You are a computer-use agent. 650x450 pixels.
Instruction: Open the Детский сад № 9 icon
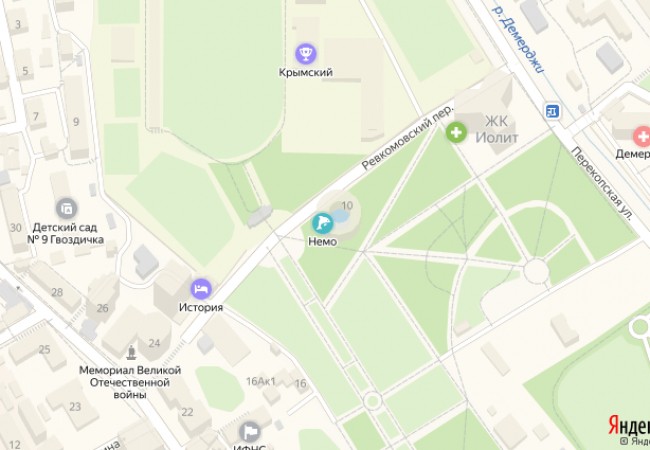[66, 208]
